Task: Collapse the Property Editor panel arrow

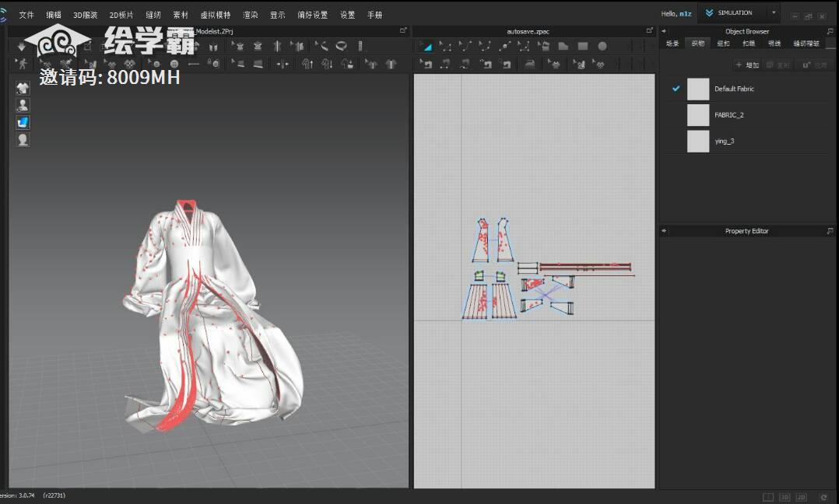Action: click(x=664, y=231)
